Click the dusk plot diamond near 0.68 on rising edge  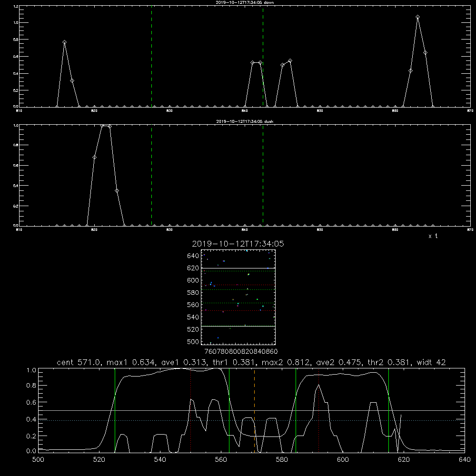pyautogui.click(x=94, y=157)
